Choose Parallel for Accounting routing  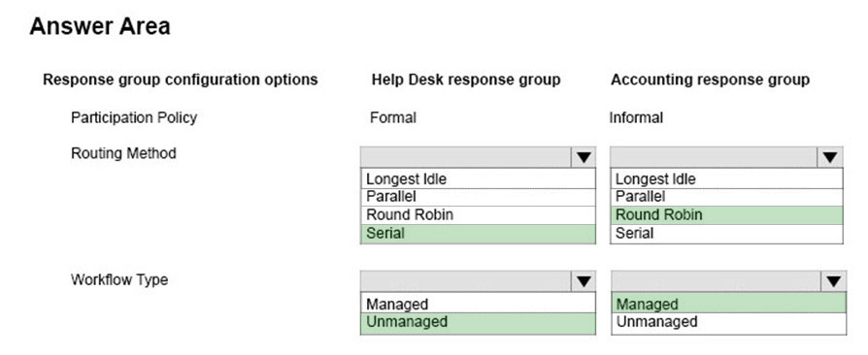727,197
